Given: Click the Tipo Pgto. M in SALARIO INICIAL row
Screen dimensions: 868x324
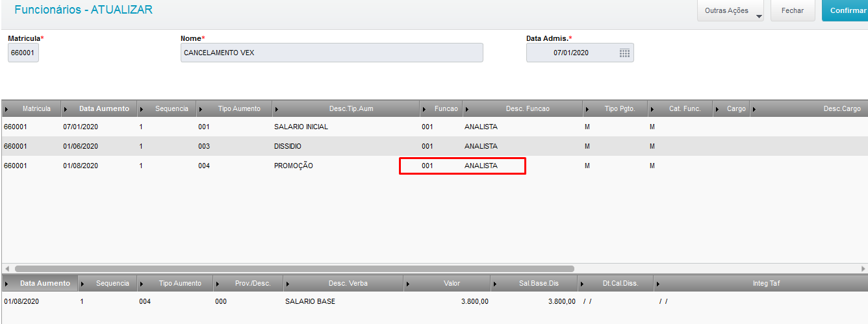Looking at the screenshot, I should pos(587,127).
